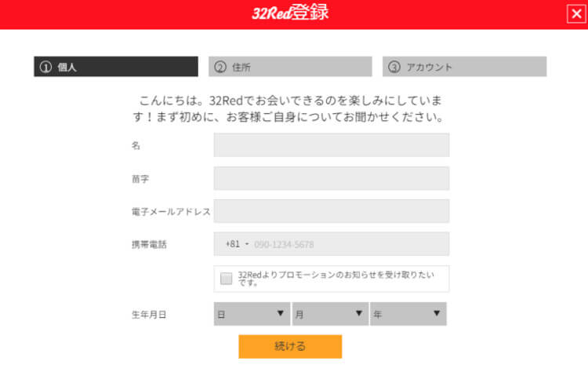588x365 pixels.
Task: Click the circled number 2 step icon
Action: 220,67
